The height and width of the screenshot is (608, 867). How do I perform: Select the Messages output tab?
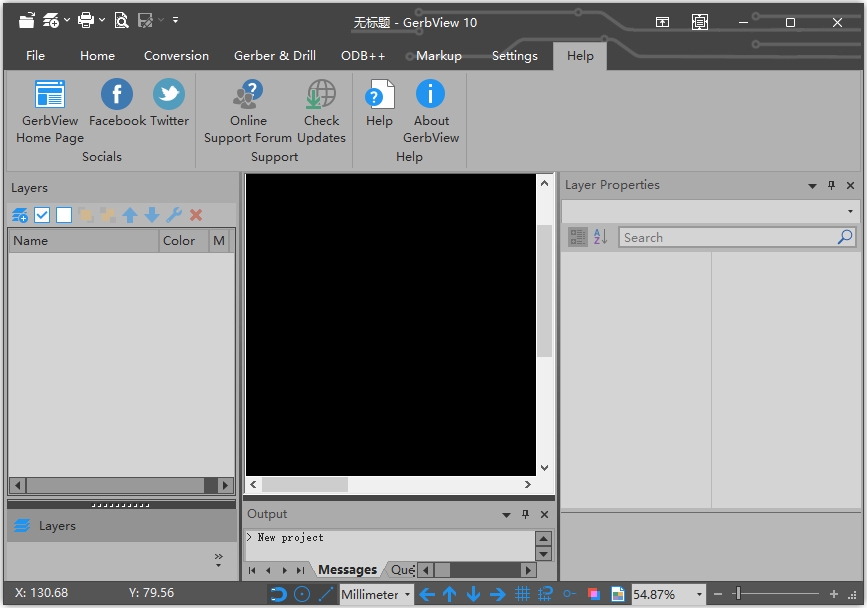coord(347,570)
